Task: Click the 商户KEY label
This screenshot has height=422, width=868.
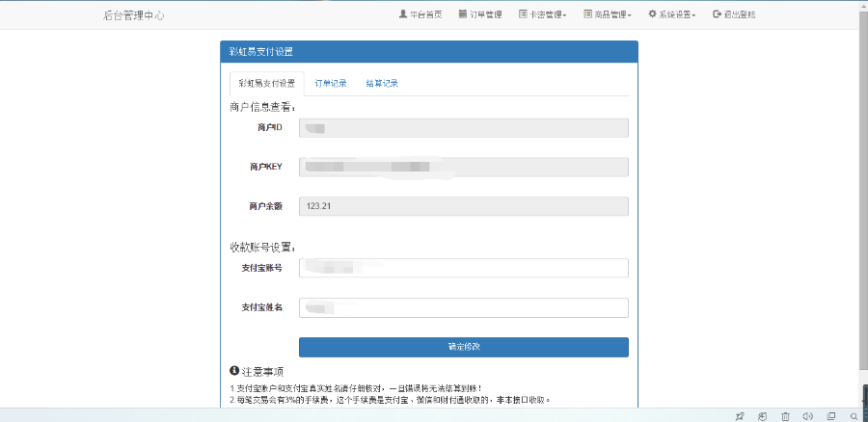Action: tap(266, 167)
